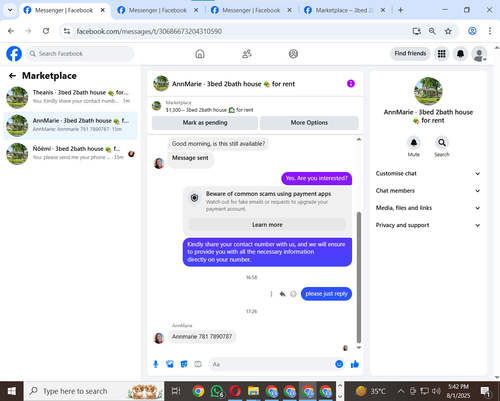This screenshot has width=500, height=401.
Task: Reload the page
Action: (x=46, y=31)
